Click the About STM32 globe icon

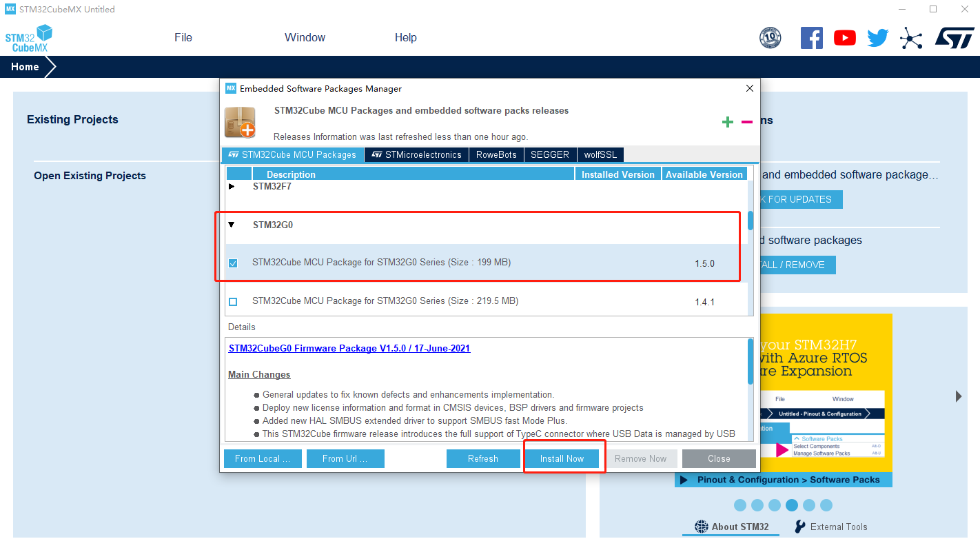tap(701, 527)
